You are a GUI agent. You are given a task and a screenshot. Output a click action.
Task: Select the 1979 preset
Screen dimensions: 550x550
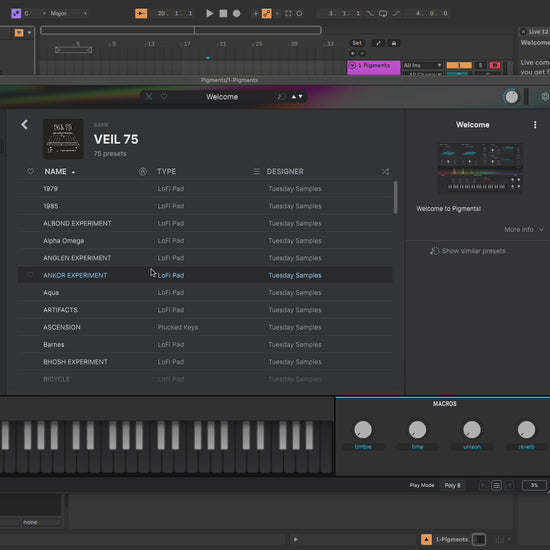[205, 189]
